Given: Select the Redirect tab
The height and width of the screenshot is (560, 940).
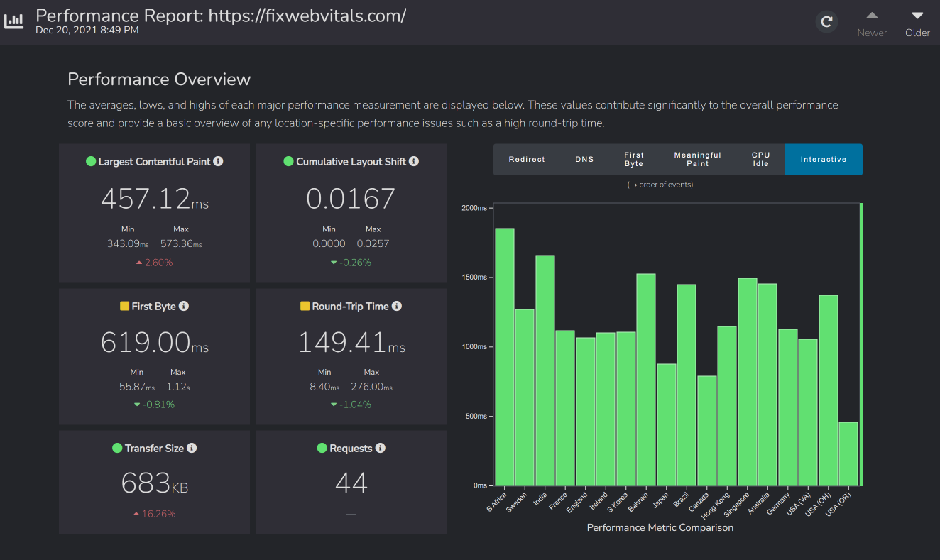Looking at the screenshot, I should 527,159.
